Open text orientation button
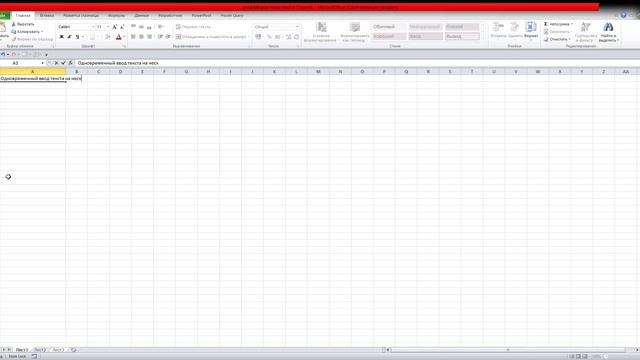The height and width of the screenshot is (360, 640). click(x=161, y=27)
